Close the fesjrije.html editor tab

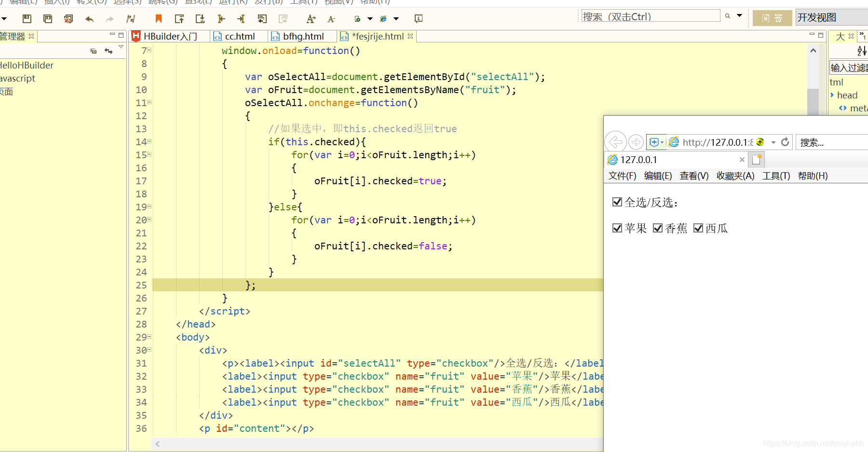click(410, 36)
